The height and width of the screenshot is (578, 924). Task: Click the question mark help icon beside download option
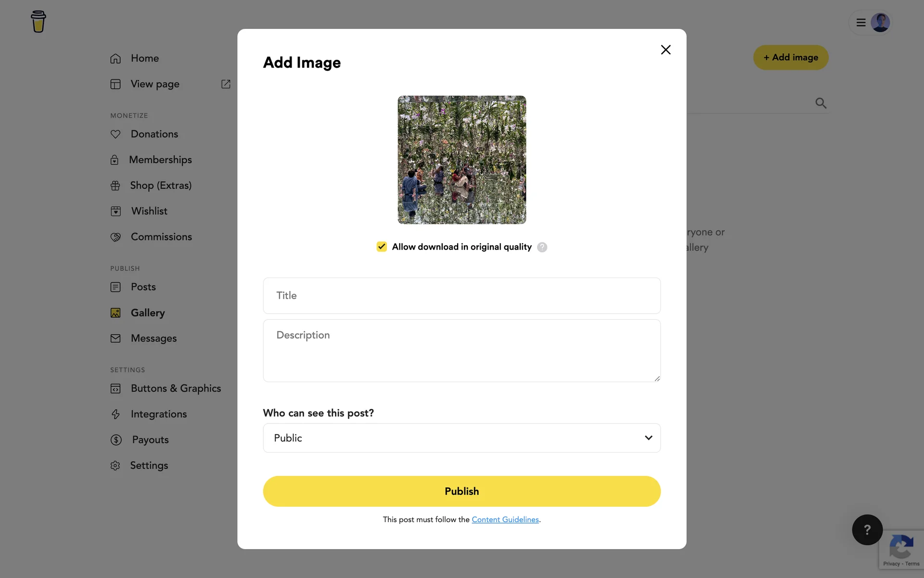pyautogui.click(x=542, y=247)
